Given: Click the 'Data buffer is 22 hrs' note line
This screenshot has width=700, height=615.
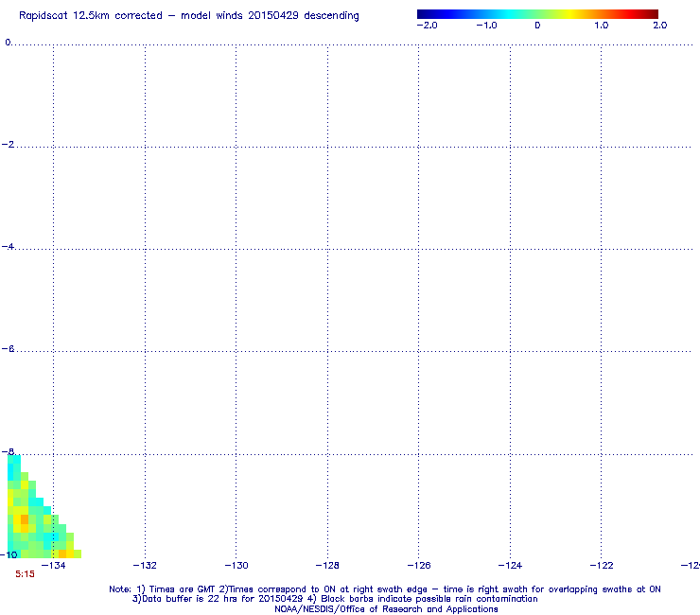Looking at the screenshot, I should [335, 599].
